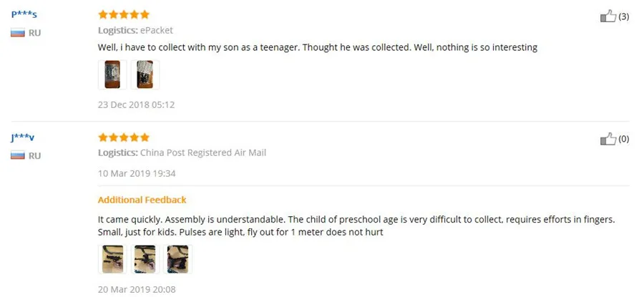644x297 pixels.
Task: Click the helpful count (0)
Action: pyautogui.click(x=623, y=140)
